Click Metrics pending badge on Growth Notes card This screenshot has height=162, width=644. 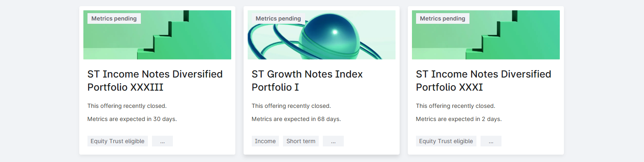pos(278,18)
